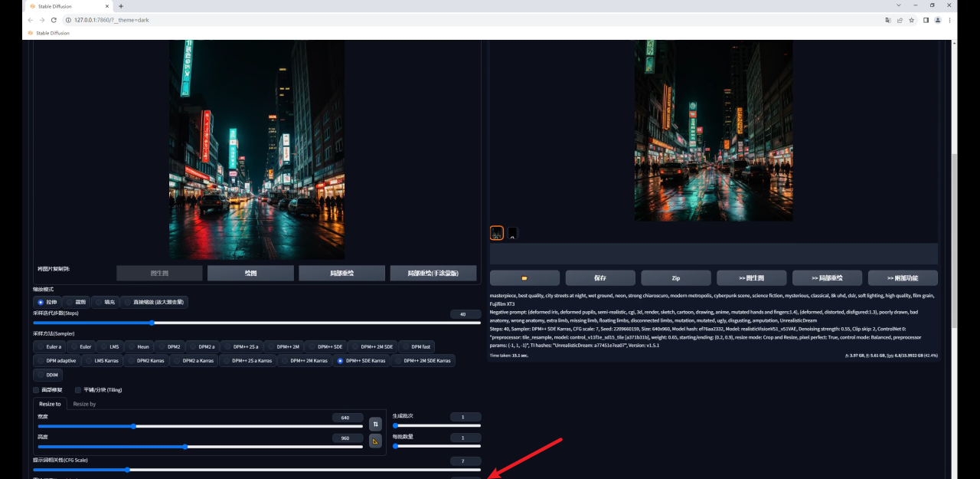
Task: Choose the LMS sampler
Action: coord(110,346)
